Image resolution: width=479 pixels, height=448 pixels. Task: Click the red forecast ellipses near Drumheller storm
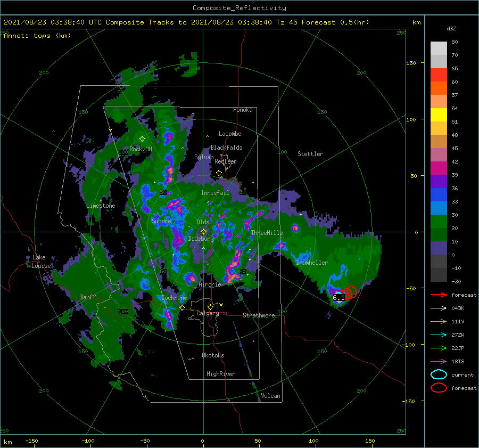(x=349, y=292)
